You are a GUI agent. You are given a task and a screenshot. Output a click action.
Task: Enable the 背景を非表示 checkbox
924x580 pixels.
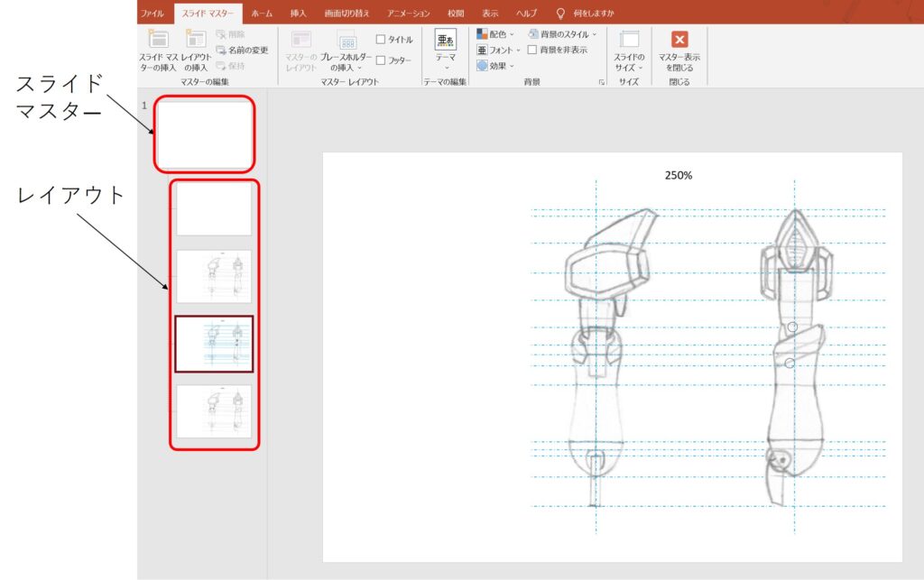[x=532, y=50]
